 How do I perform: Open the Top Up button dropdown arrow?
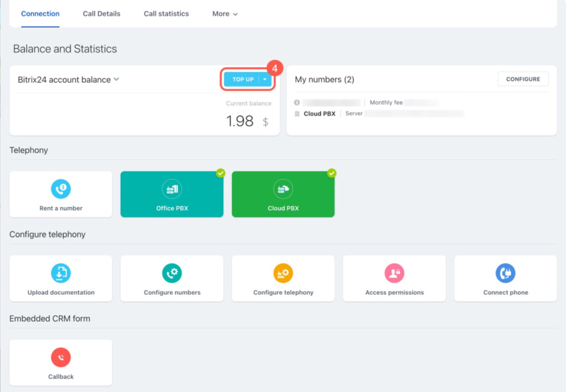point(265,80)
